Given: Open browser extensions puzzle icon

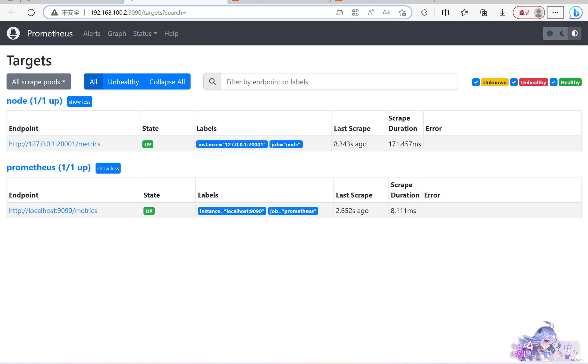Looking at the screenshot, I should click(424, 13).
